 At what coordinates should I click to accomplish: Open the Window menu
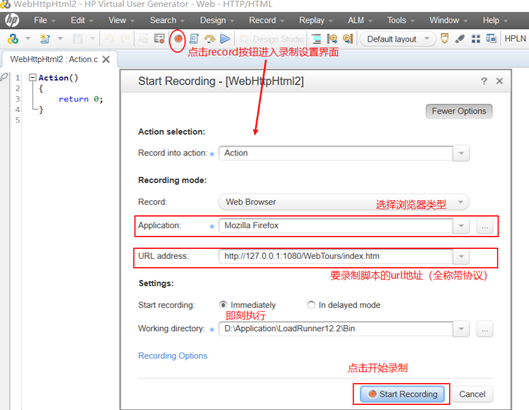[x=448, y=21]
